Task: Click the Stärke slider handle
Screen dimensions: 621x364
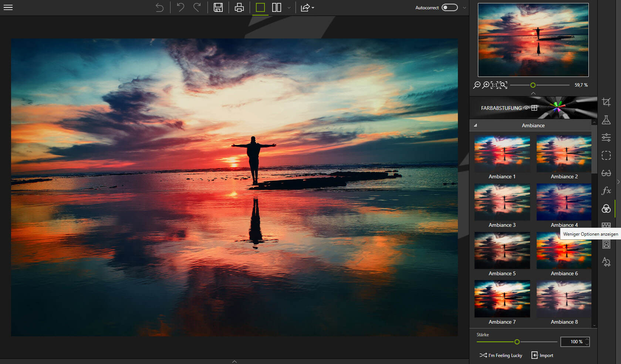Action: tap(517, 342)
